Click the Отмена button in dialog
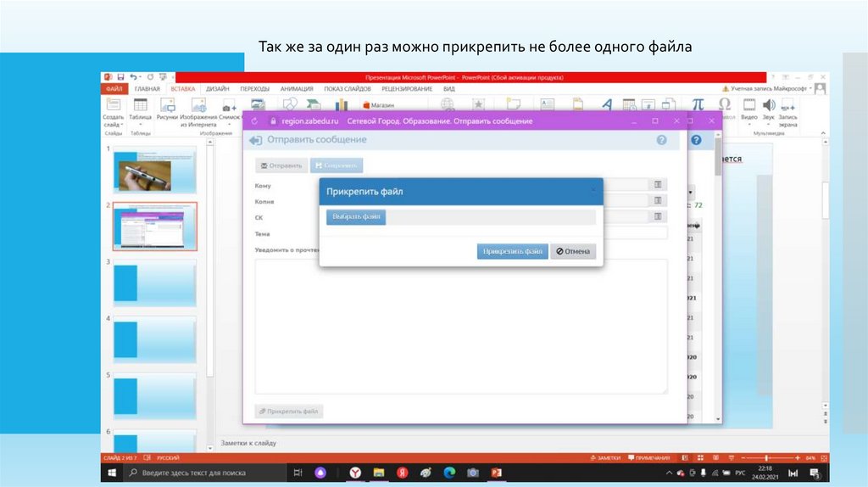The width and height of the screenshot is (868, 487). [x=573, y=251]
